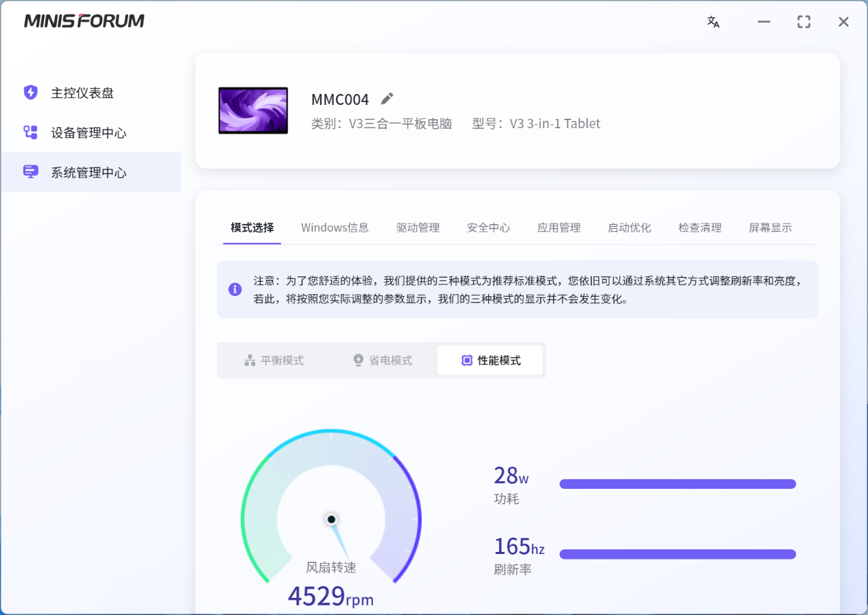Open the 驱动管理 tab
Viewport: 868px width, 615px height.
point(418,227)
